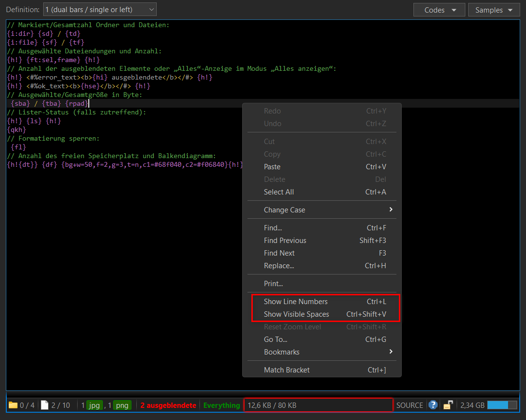Image resolution: width=526 pixels, height=420 pixels.
Task: Choose Find Previous in the context menu
Action: tap(322, 241)
